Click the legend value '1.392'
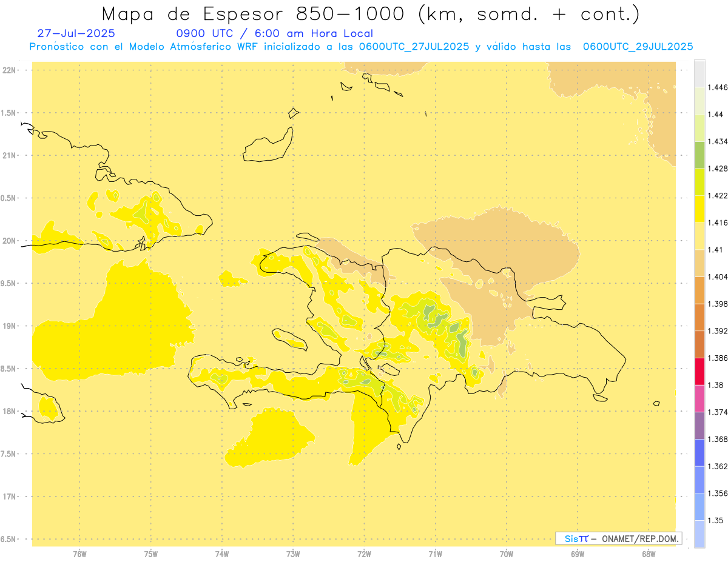The height and width of the screenshot is (562, 728). pos(717,331)
